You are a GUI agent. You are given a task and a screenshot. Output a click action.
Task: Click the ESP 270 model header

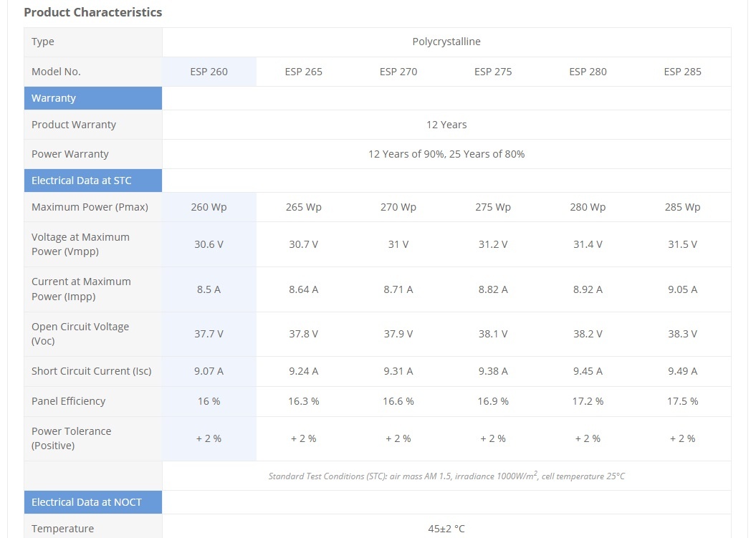tap(398, 72)
